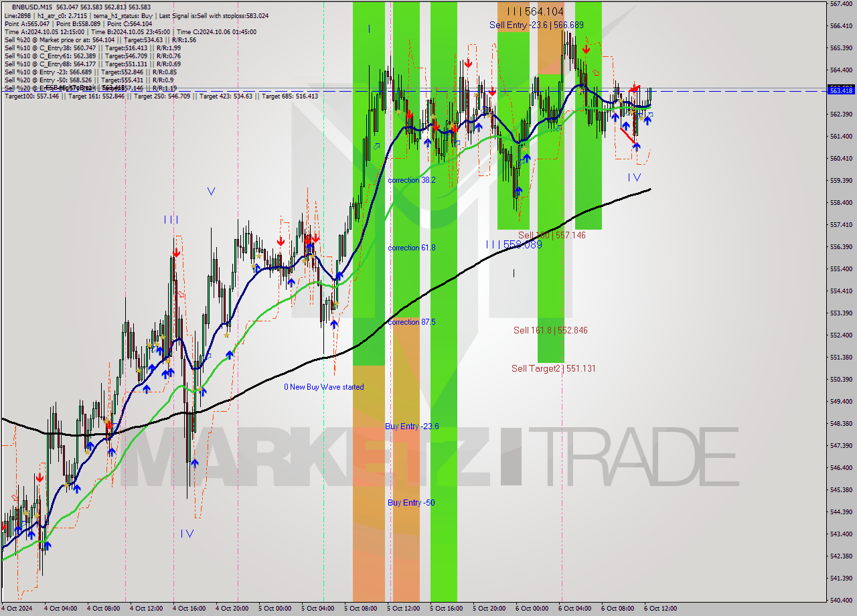Image resolution: width=857 pixels, height=616 pixels.
Task: Click the '4 Oct 04:00' time axis label
Action: tap(61, 609)
